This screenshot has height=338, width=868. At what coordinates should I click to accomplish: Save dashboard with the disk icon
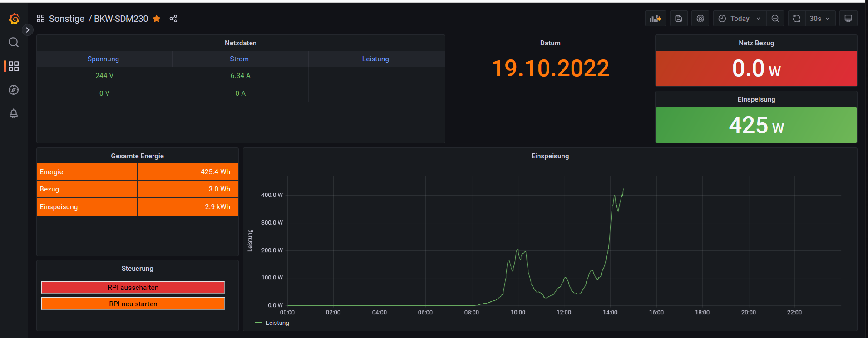coord(678,19)
